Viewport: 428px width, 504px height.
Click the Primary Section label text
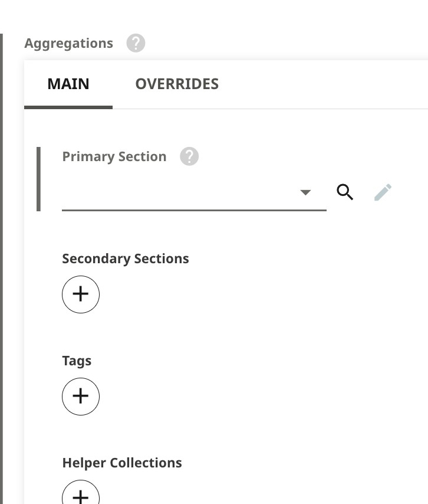114,156
